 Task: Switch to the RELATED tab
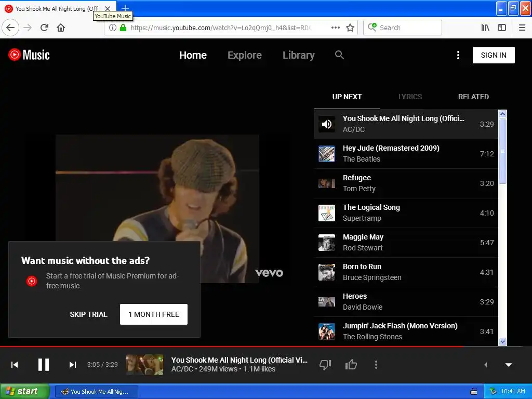tap(473, 97)
